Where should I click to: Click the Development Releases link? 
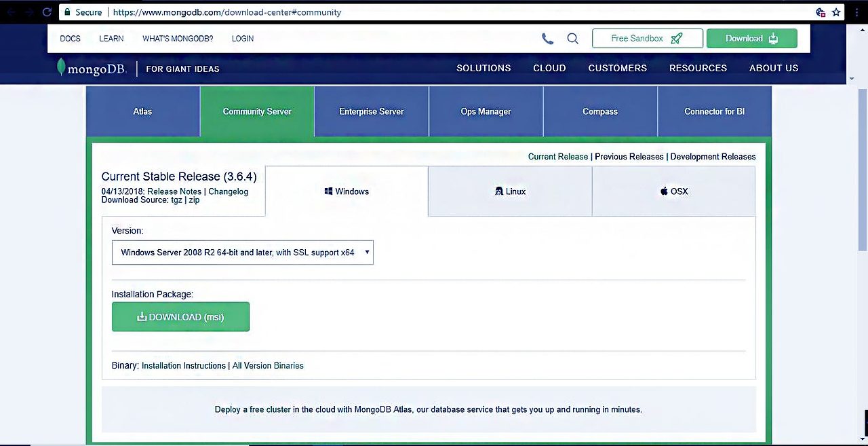coord(713,156)
